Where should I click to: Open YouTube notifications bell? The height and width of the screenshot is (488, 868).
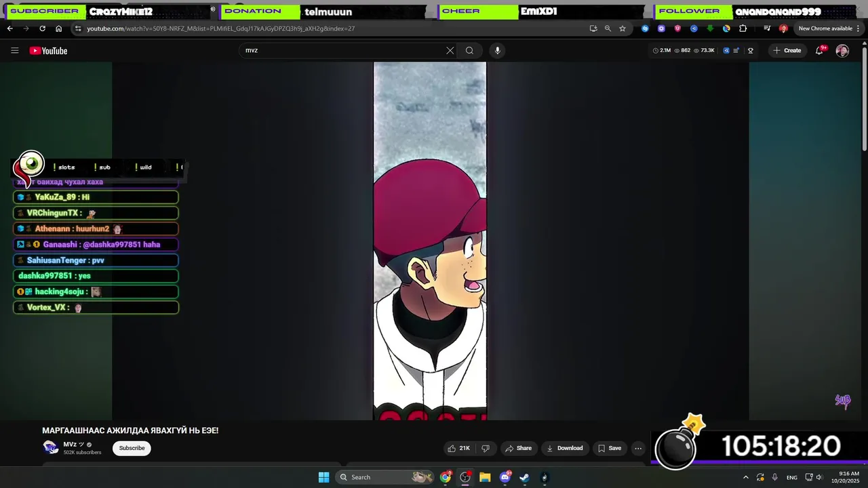(x=819, y=51)
